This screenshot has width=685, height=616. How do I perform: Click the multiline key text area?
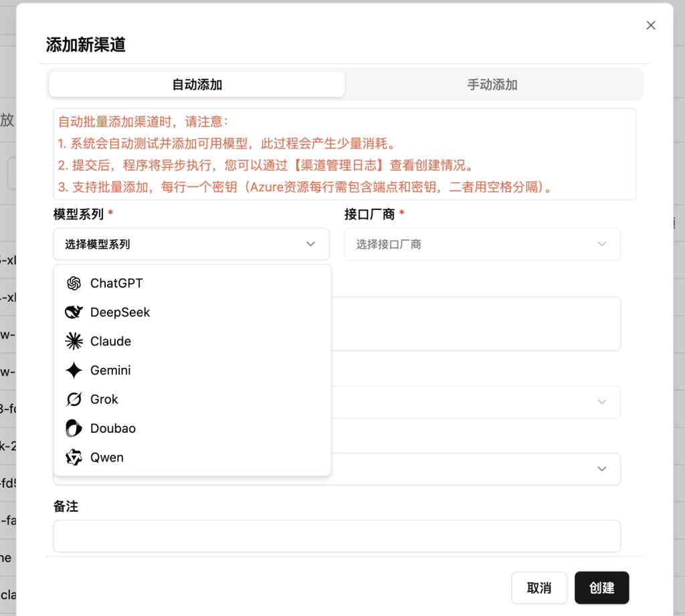click(x=476, y=324)
